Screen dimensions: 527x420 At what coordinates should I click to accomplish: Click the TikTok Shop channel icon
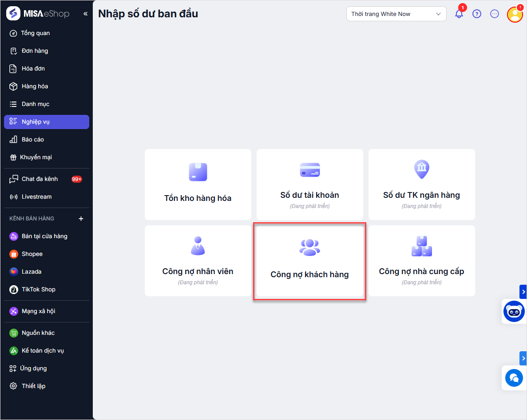click(x=13, y=290)
